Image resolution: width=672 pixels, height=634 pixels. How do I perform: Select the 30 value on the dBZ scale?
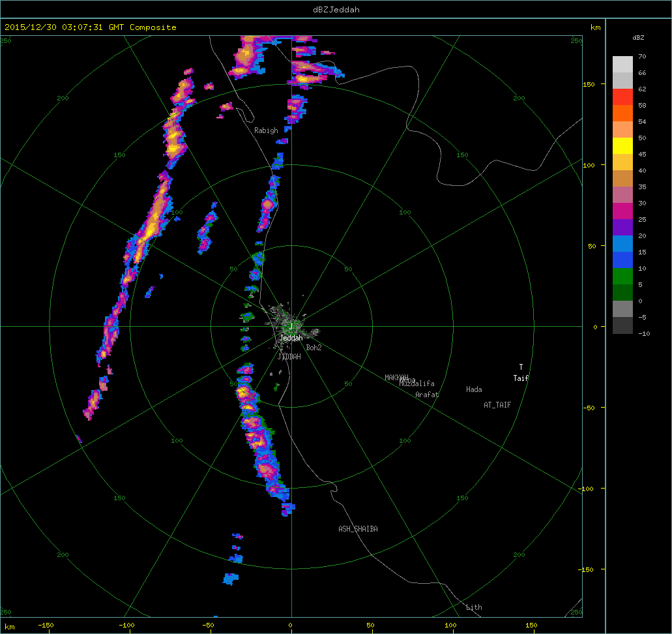642,203
